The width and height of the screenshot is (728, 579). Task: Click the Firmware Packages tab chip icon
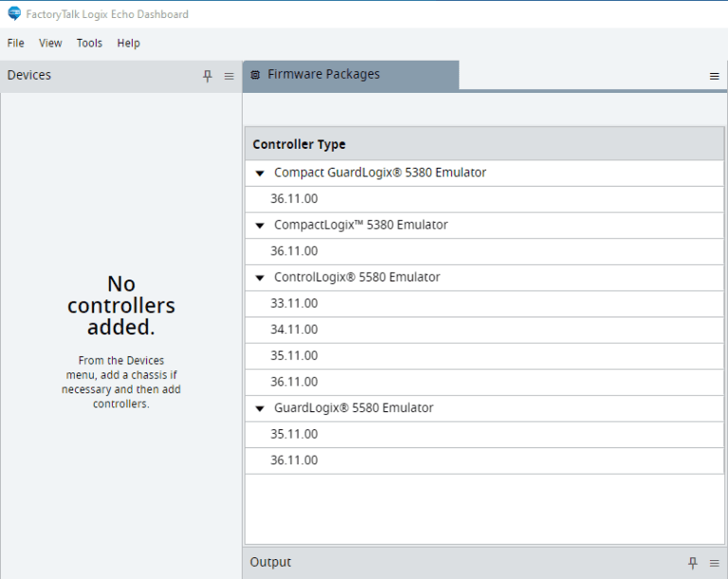point(255,75)
